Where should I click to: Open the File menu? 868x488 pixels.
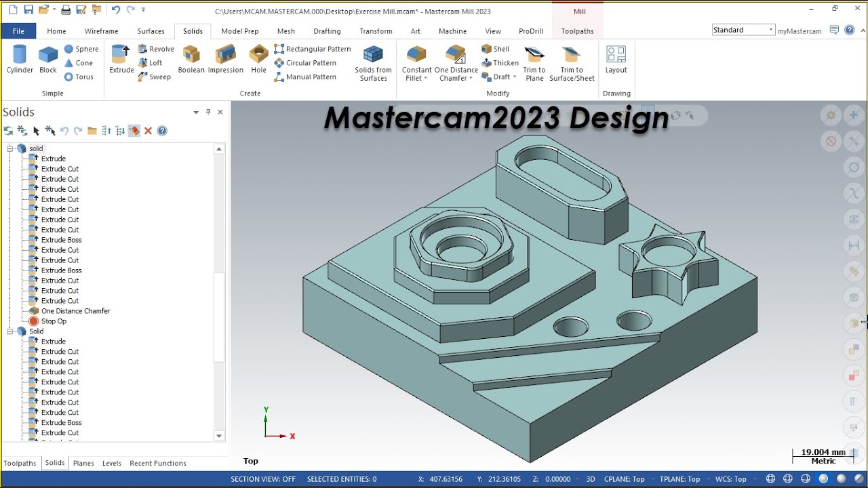[18, 31]
